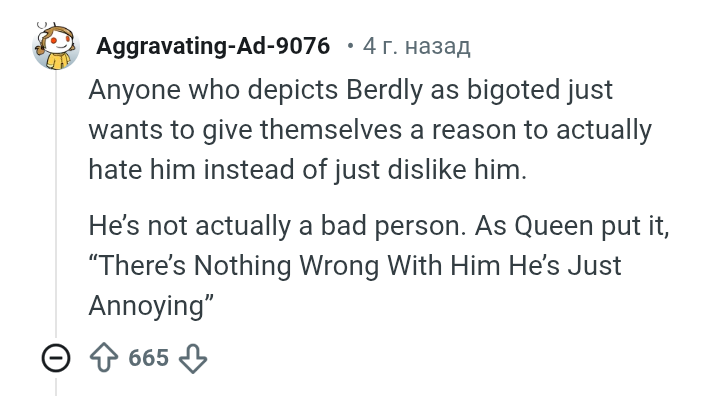The width and height of the screenshot is (720, 396).
Task: Open the Aggravating-Ad-9076 avatar image
Action: tap(56, 46)
